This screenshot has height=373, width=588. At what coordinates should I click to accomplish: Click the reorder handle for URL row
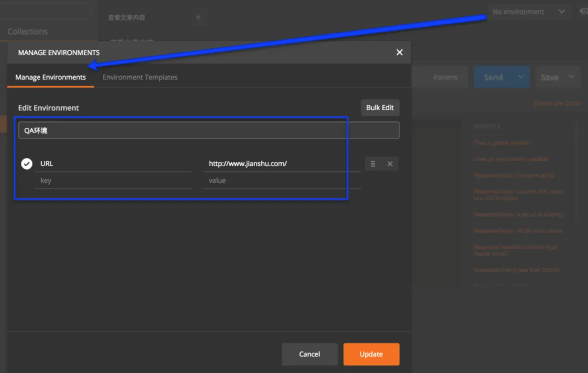[373, 164]
